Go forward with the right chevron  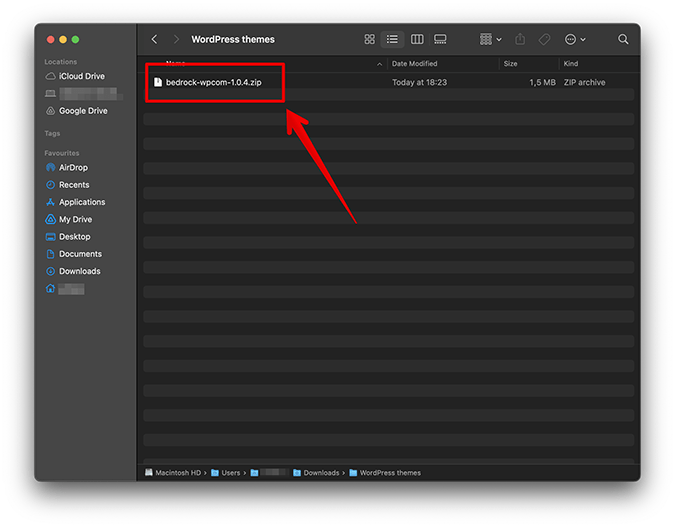pos(176,39)
